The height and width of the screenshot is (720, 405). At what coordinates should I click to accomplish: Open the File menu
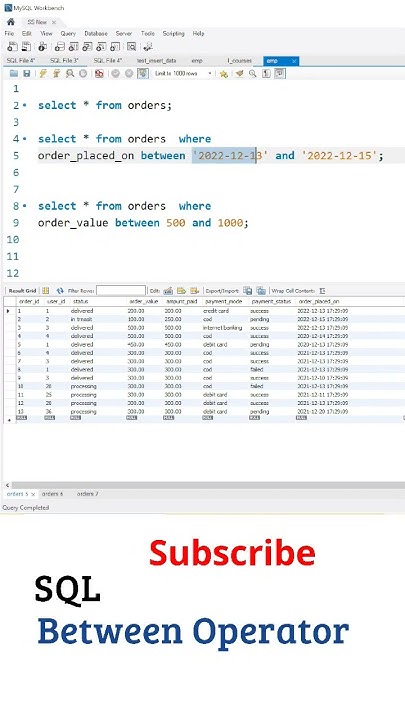coord(9,34)
